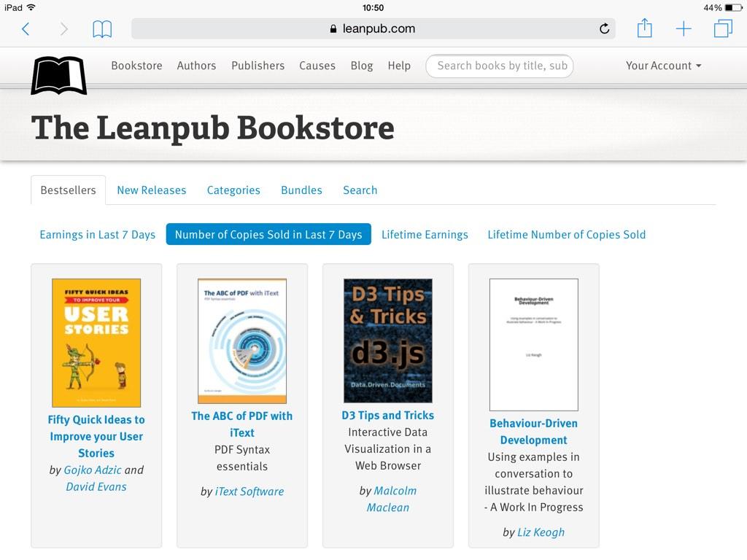The image size is (747, 560).
Task: Go to Publishers in navigation
Action: (258, 66)
